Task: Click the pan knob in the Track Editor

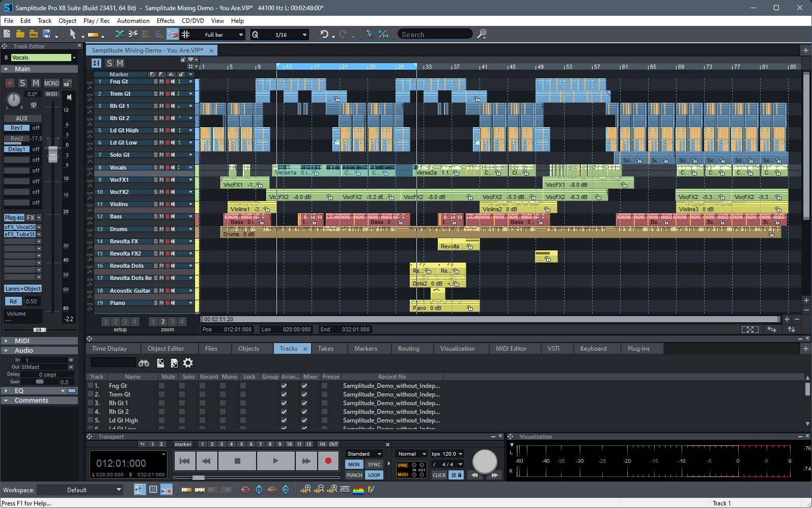Action: (14, 100)
